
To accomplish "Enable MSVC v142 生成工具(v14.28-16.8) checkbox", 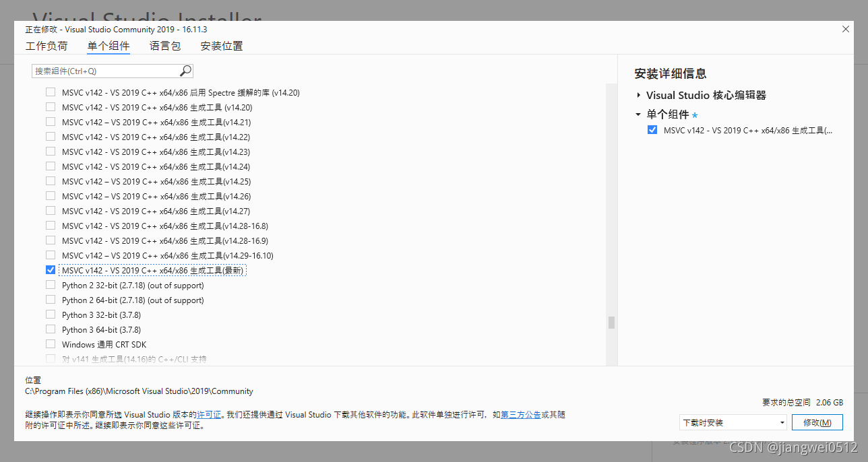I will point(51,226).
